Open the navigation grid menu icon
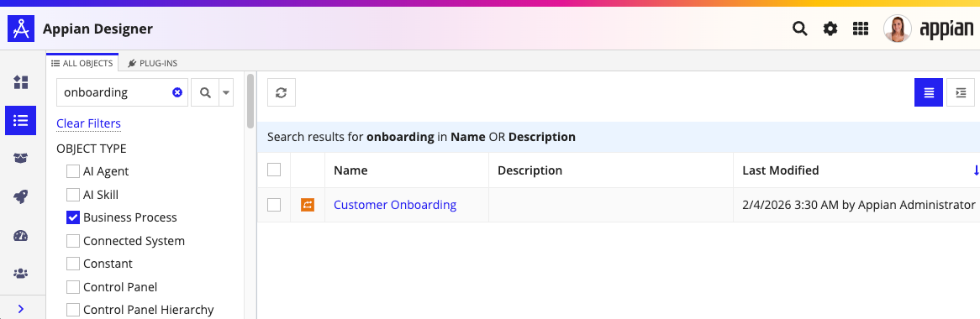980x319 pixels. [861, 29]
